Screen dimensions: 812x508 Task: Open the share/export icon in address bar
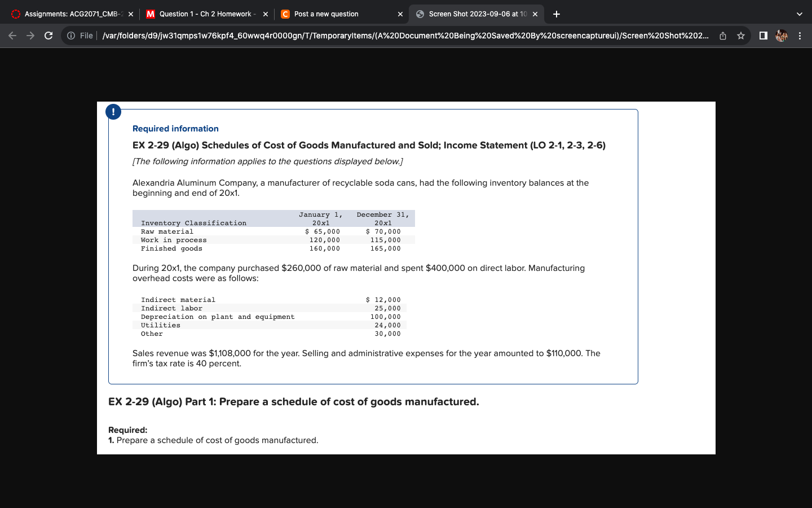[x=723, y=35]
